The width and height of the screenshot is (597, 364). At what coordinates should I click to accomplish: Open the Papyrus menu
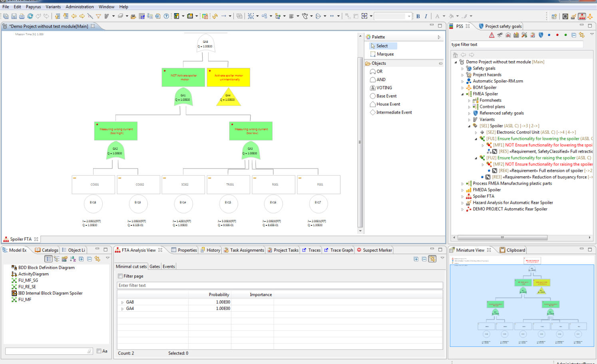click(x=33, y=7)
